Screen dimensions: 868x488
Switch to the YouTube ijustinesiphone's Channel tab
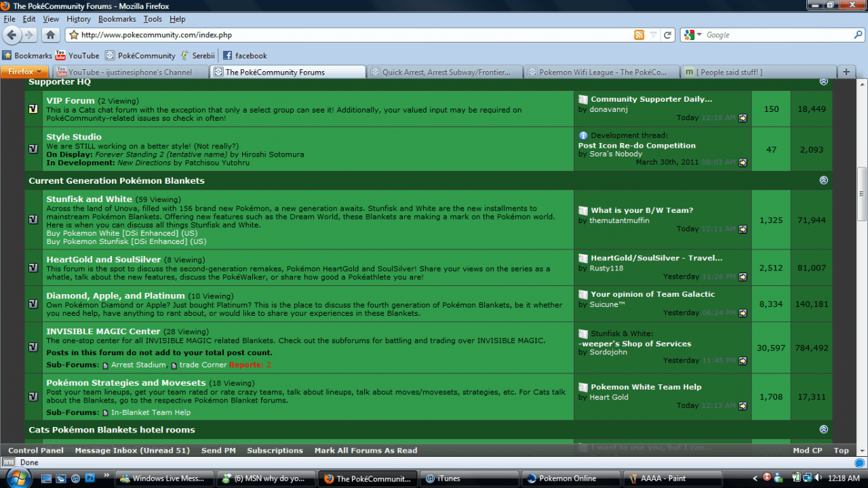130,72
